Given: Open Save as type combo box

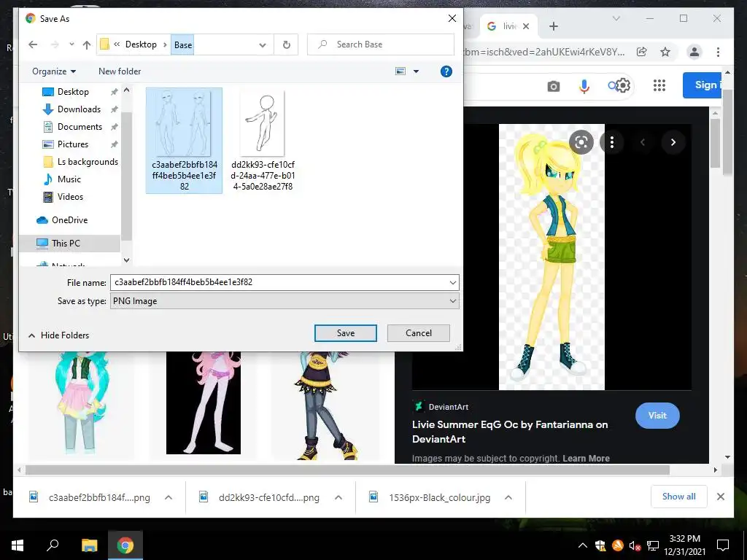Looking at the screenshot, I should 285,301.
